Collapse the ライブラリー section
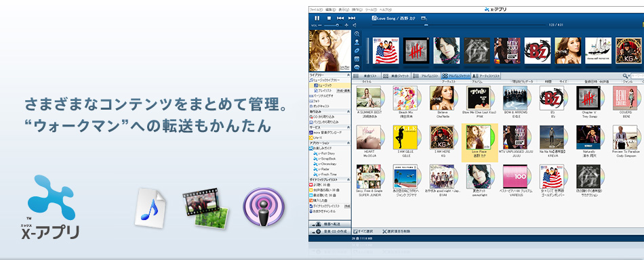644x260 pixels. pos(348,75)
